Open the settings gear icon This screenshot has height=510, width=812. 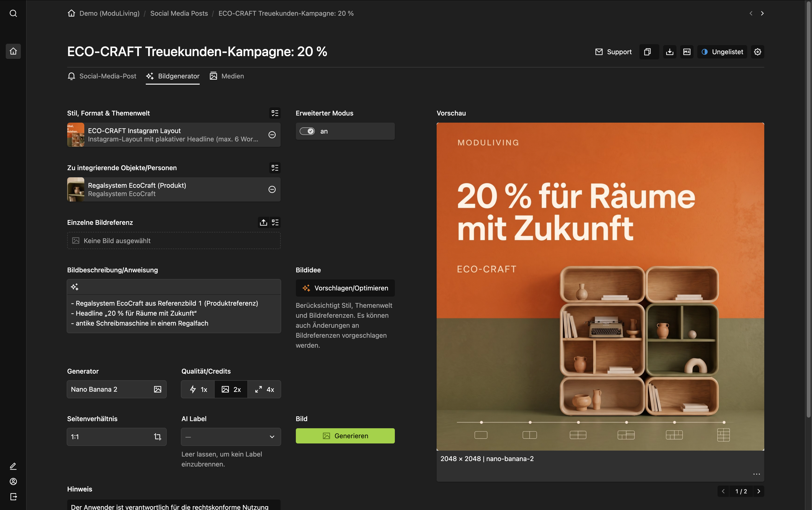pyautogui.click(x=757, y=52)
